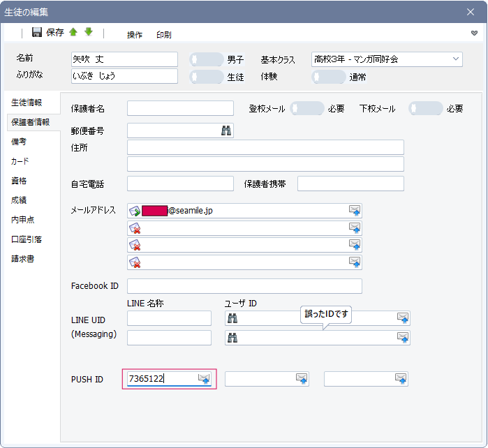Click the green down arrow icon
488x448 pixels.
tap(88, 32)
